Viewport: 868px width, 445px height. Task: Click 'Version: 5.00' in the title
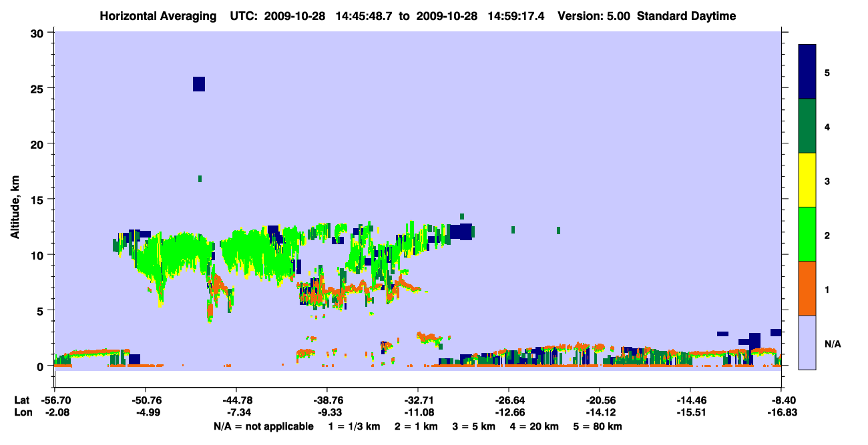(x=594, y=16)
